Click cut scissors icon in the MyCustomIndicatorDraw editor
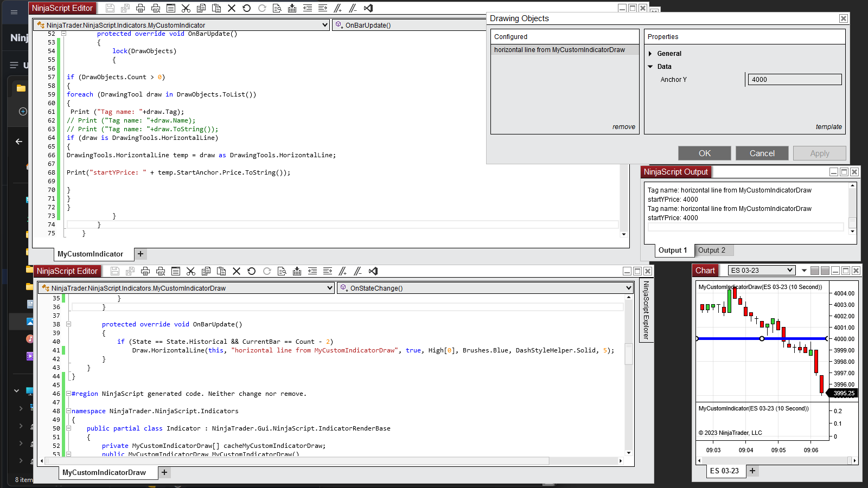This screenshot has height=488, width=868. tap(190, 271)
